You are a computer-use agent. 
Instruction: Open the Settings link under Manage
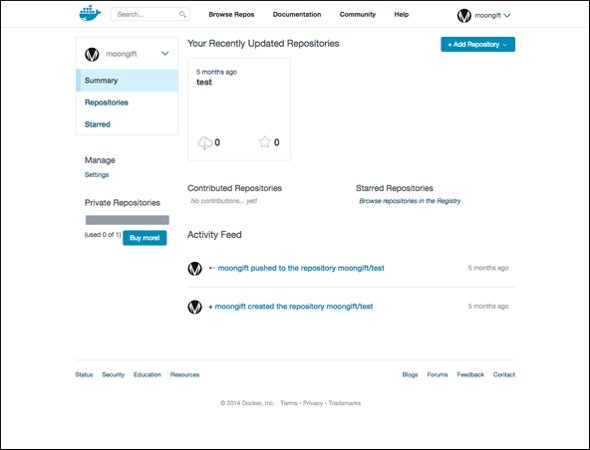(97, 175)
